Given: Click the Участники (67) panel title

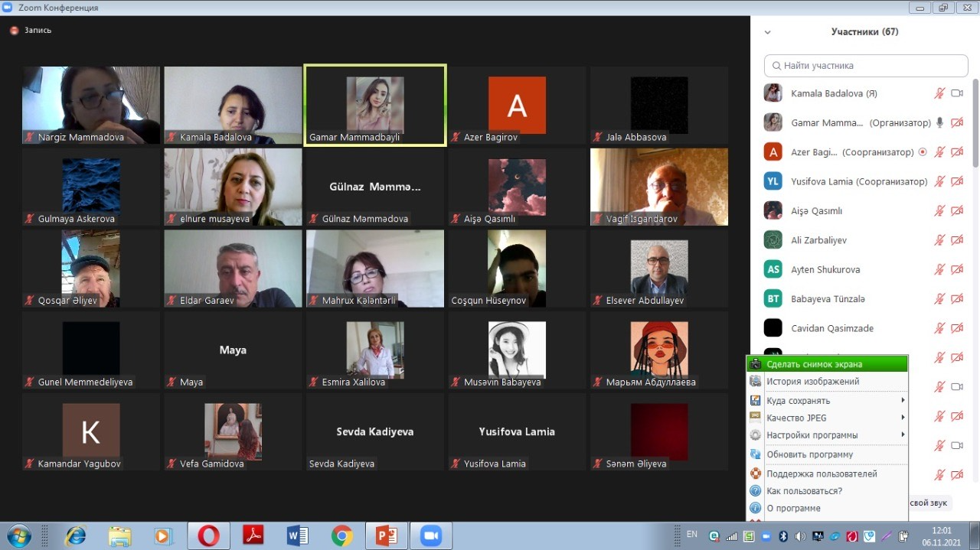Looking at the screenshot, I should [864, 32].
